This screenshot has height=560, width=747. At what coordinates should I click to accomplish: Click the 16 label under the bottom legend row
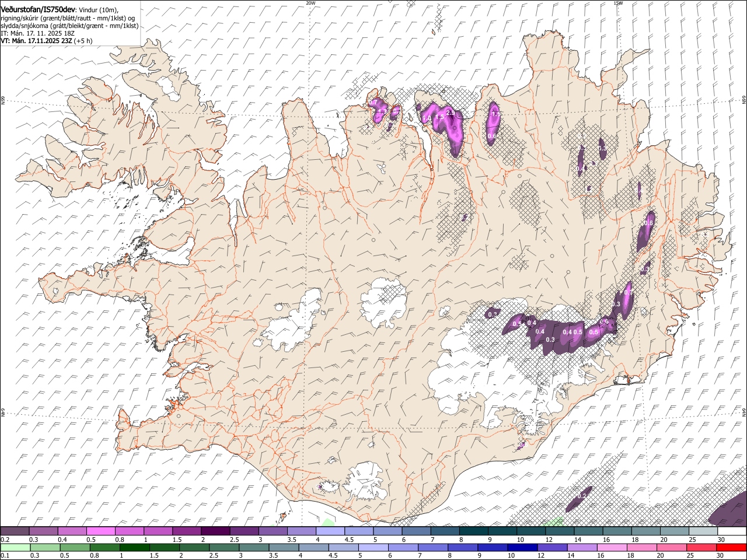(601, 556)
